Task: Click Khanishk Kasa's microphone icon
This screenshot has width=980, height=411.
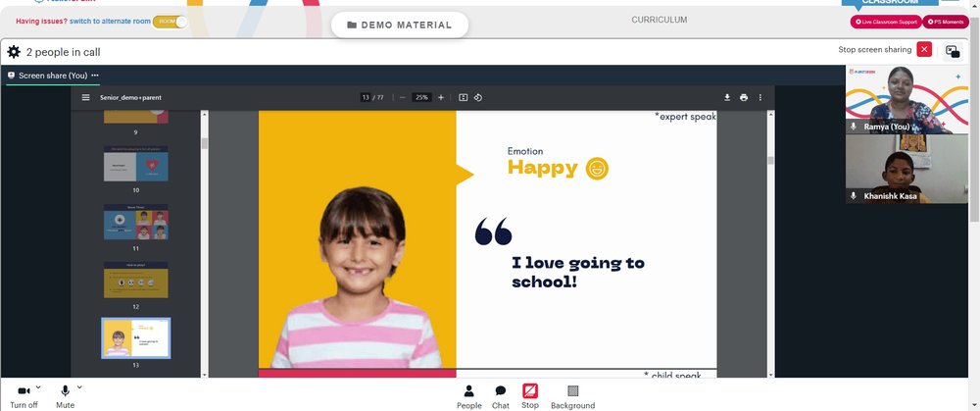Action: 854,196
